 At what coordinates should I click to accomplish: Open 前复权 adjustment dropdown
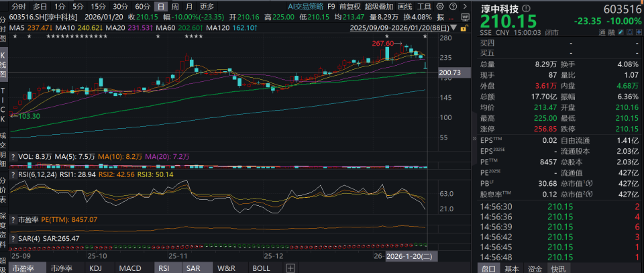point(350,7)
